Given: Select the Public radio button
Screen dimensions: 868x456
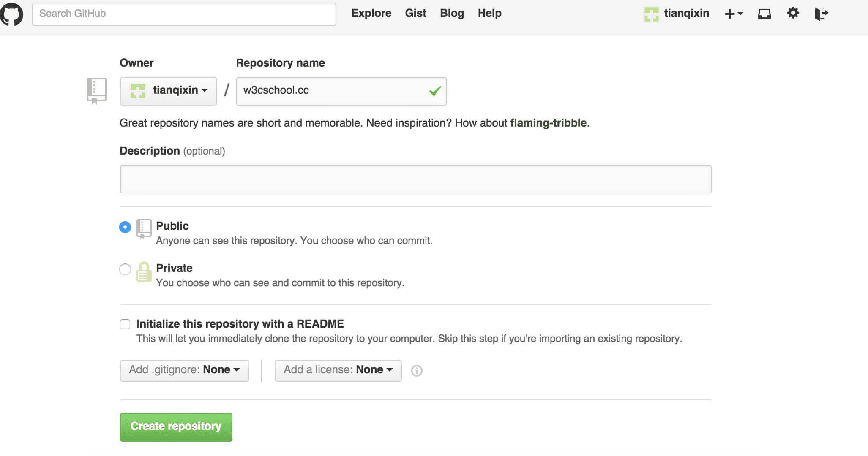Looking at the screenshot, I should pos(125,227).
